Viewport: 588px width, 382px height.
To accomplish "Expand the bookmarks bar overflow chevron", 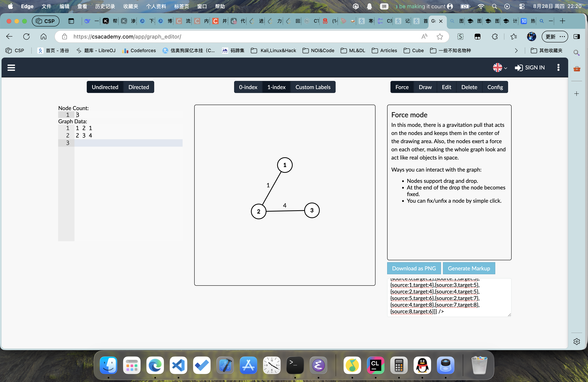I will (x=516, y=50).
